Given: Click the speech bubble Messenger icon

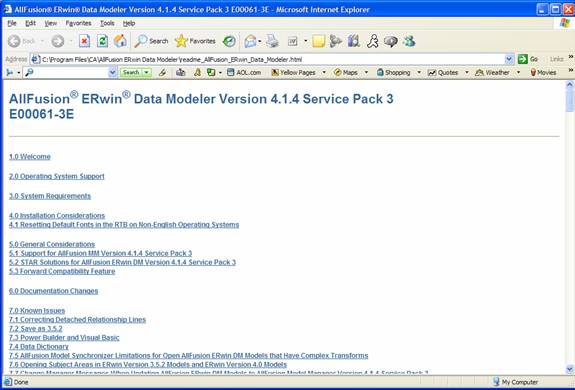Looking at the screenshot, I should tap(391, 41).
